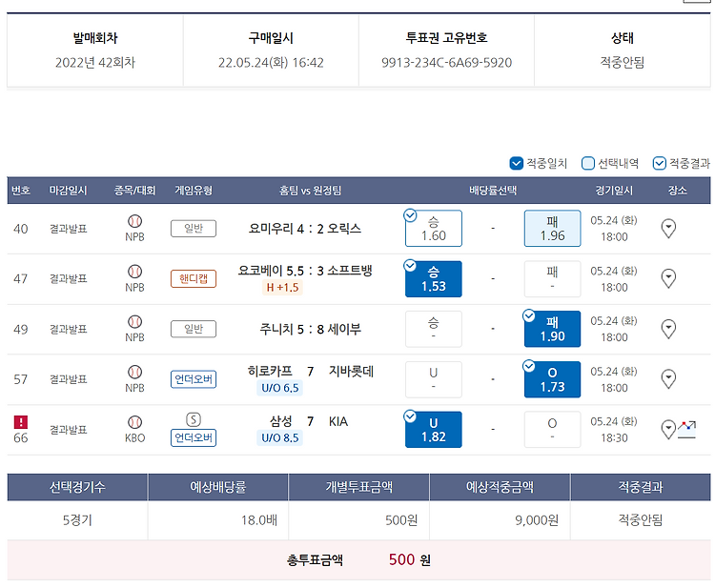Screen dimensions: 715x588
Task: Click the S badge icon in 삼성 row
Action: pyautogui.click(x=194, y=419)
